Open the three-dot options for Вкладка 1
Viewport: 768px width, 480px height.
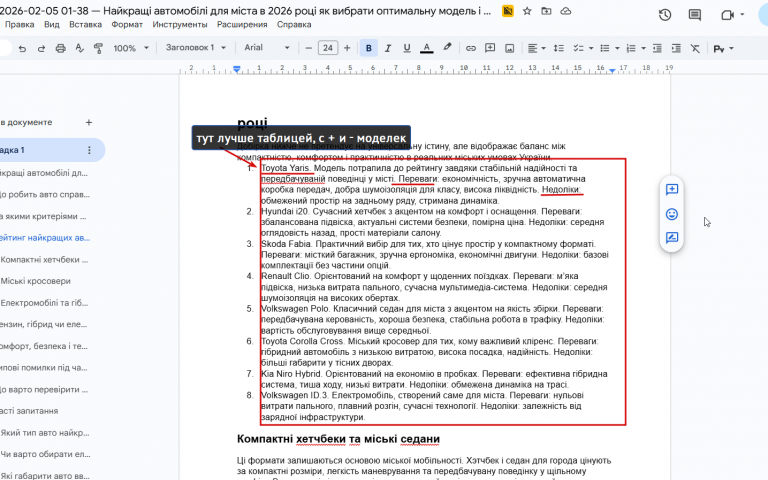click(x=89, y=150)
